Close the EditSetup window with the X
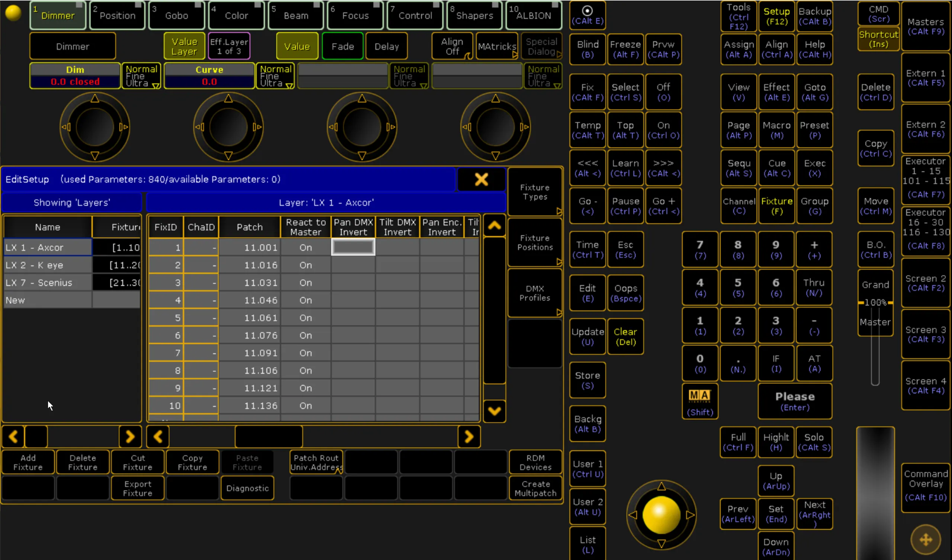The image size is (952, 560). coord(481,179)
